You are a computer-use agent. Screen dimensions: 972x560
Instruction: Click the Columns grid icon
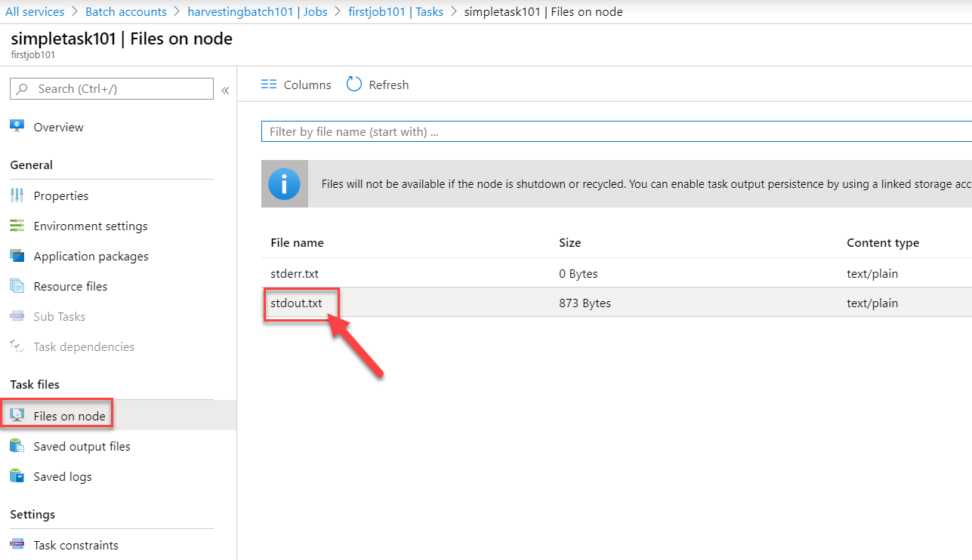pos(269,85)
